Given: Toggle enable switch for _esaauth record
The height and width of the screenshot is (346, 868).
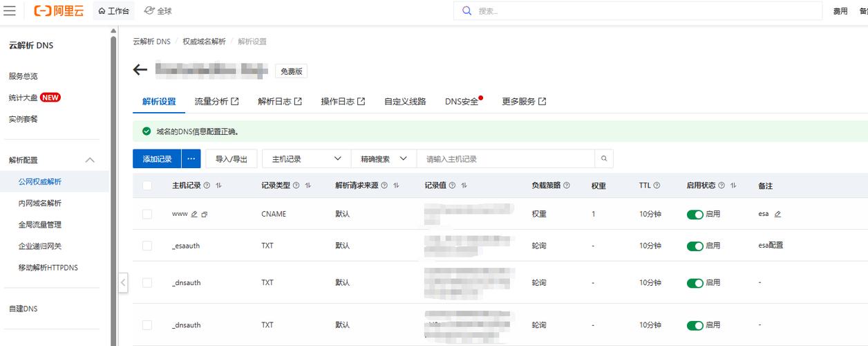Looking at the screenshot, I should [695, 246].
